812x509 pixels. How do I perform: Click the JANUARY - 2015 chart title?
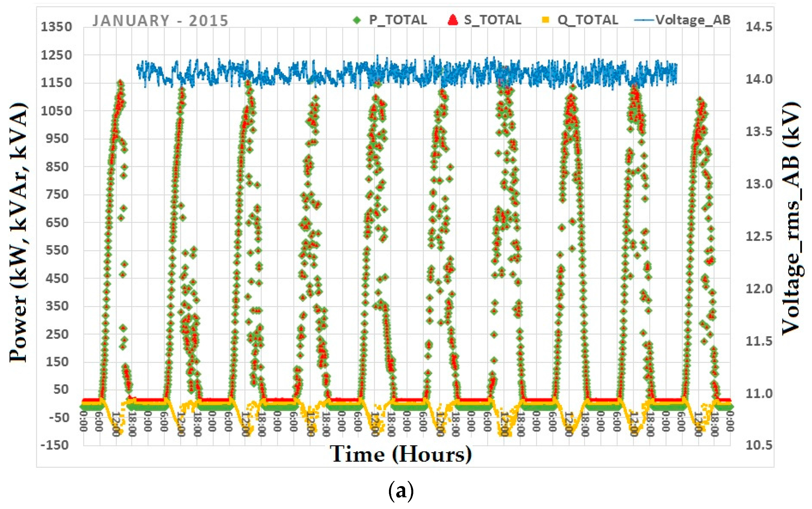click(x=161, y=21)
